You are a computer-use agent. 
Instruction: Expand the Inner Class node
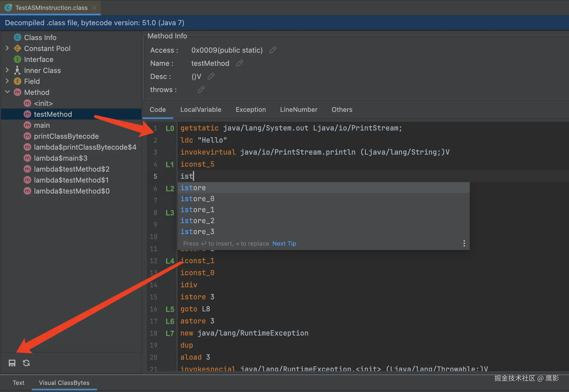tap(7, 70)
